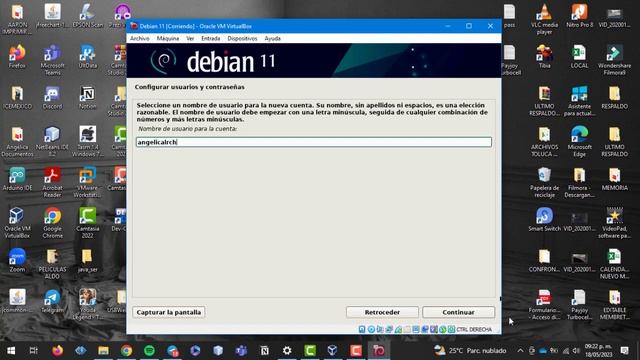Open Task View from the taskbar
The image size is (640, 360).
point(34,351)
